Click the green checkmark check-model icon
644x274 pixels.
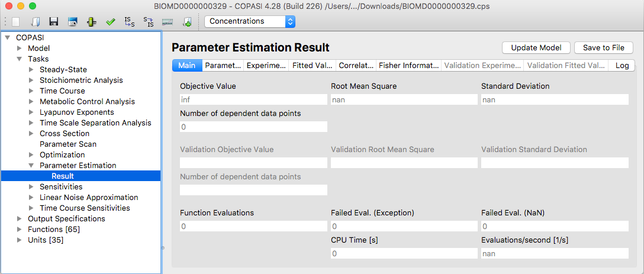click(111, 22)
